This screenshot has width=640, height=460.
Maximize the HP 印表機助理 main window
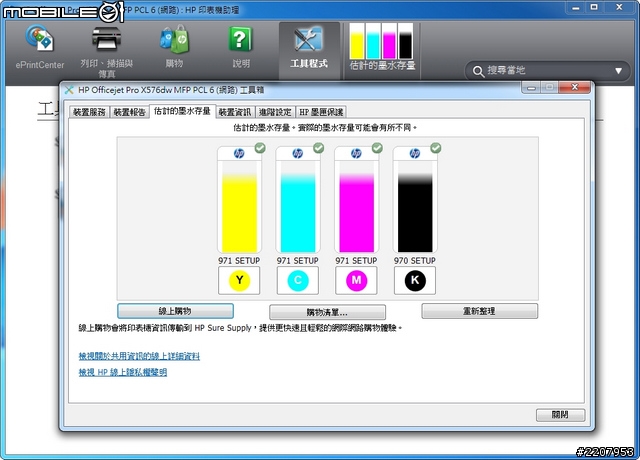click(x=594, y=7)
